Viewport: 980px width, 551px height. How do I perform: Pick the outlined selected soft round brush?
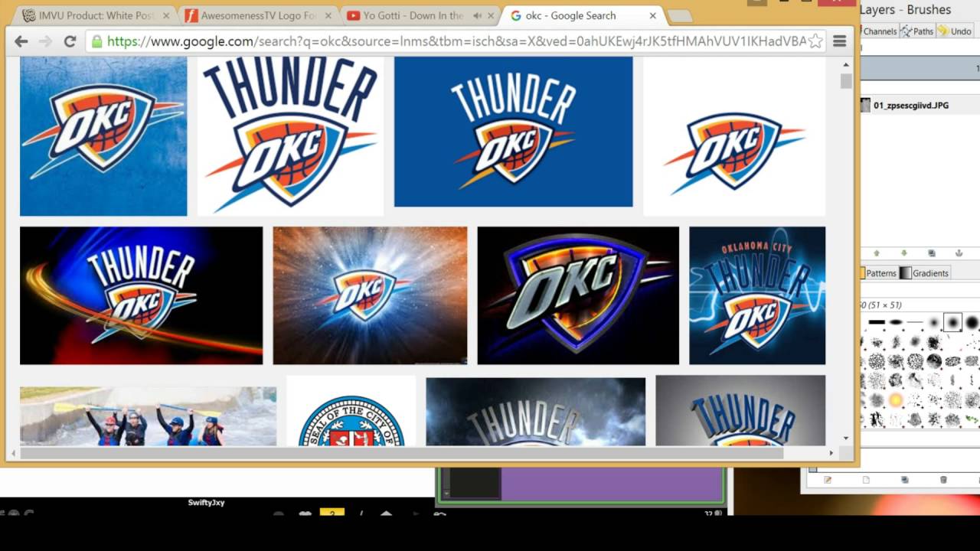pyautogui.click(x=953, y=322)
